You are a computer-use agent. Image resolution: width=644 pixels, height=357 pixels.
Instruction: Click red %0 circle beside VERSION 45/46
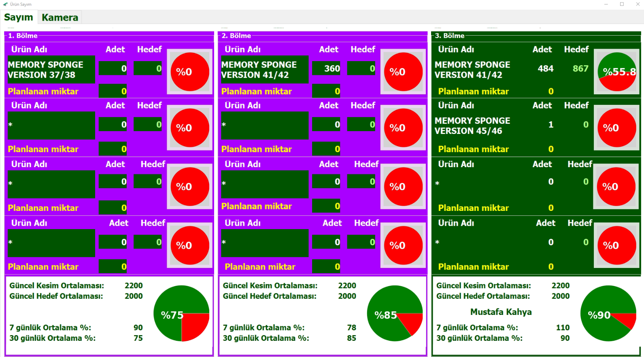[x=617, y=128]
